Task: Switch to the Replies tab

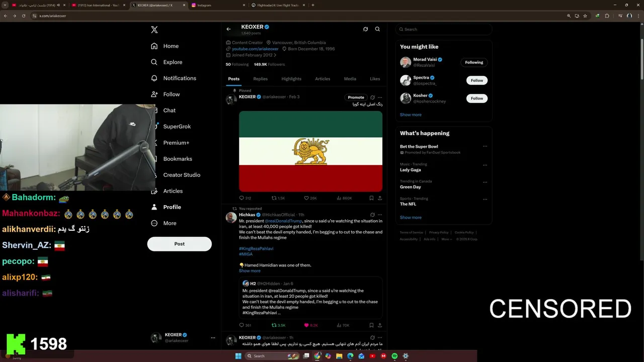Action: pyautogui.click(x=260, y=79)
